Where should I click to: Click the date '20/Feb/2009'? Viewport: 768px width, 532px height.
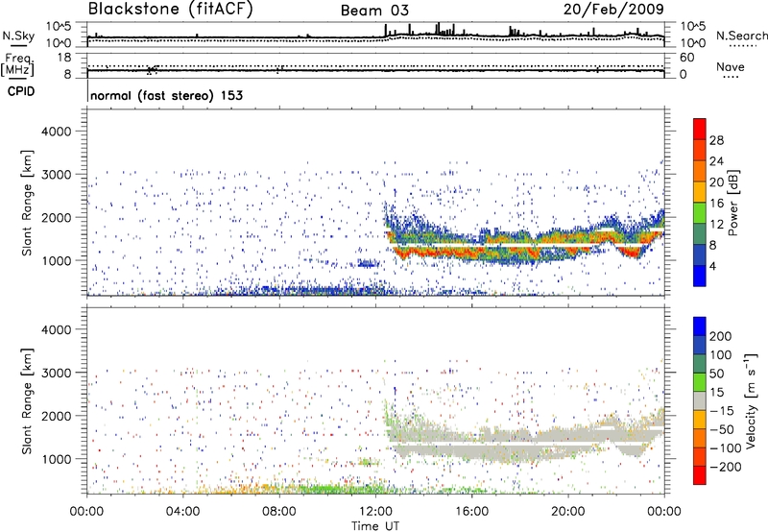pos(613,10)
